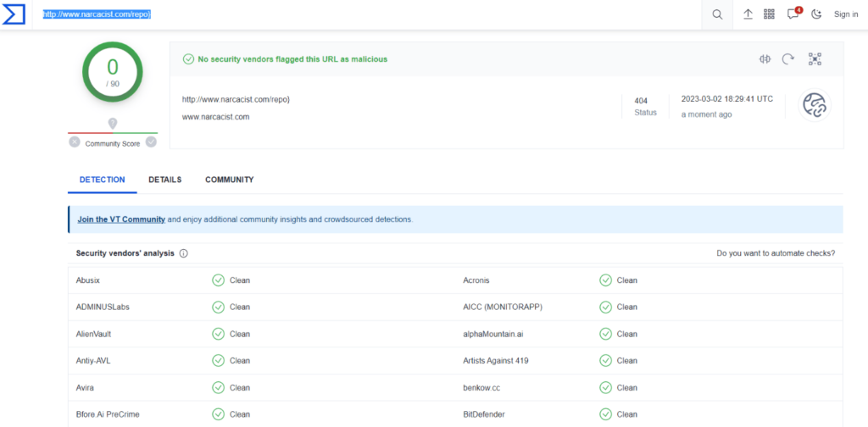Click the Avira vendor name
Image resolution: width=868 pixels, height=427 pixels.
pos(85,388)
